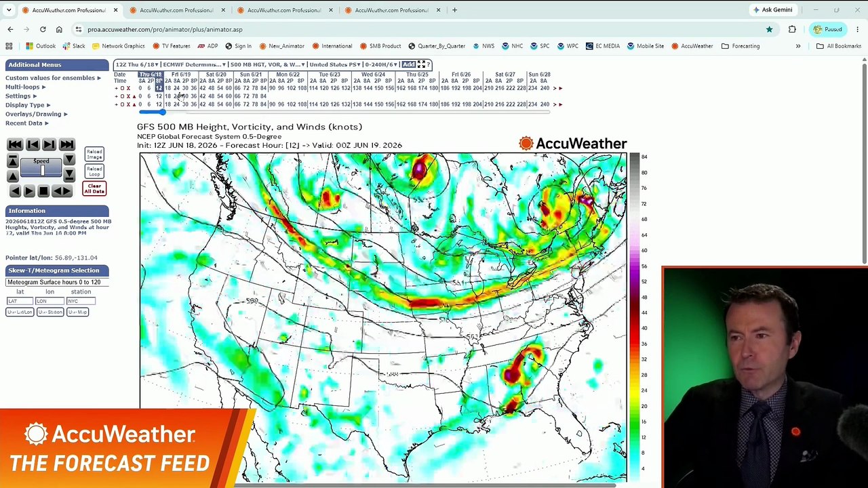Image resolution: width=868 pixels, height=488 pixels.
Task: Expand the Recent Data menu
Action: click(x=26, y=123)
